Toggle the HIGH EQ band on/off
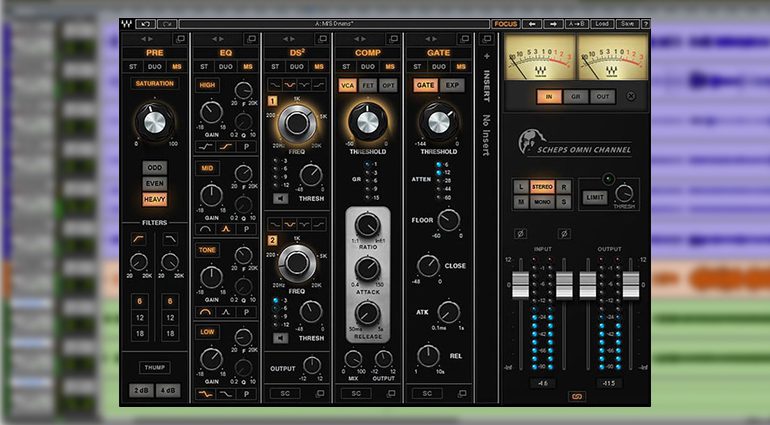Screen dimensions: 770x425 (207, 85)
